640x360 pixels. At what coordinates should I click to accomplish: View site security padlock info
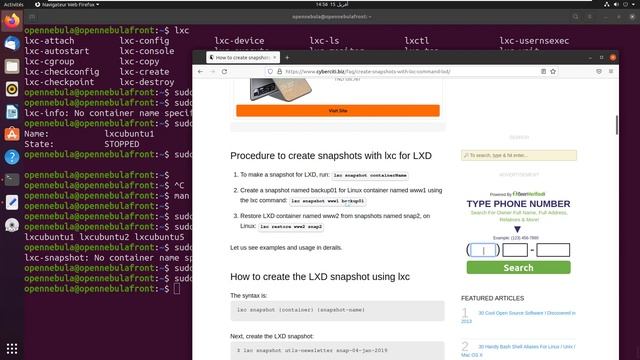coord(280,71)
